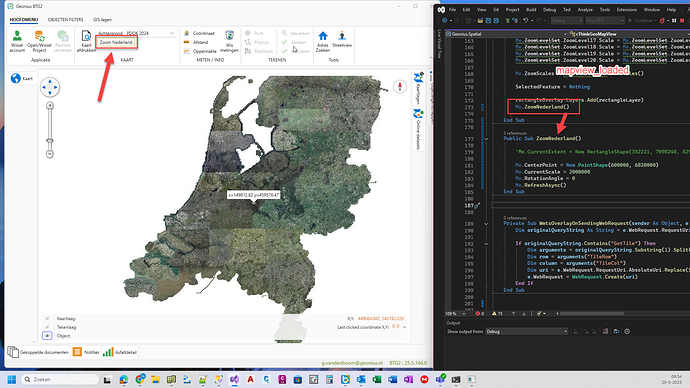This screenshot has width=690, height=388.
Task: Open the Debug menu in Visual Studio
Action: pos(549,9)
